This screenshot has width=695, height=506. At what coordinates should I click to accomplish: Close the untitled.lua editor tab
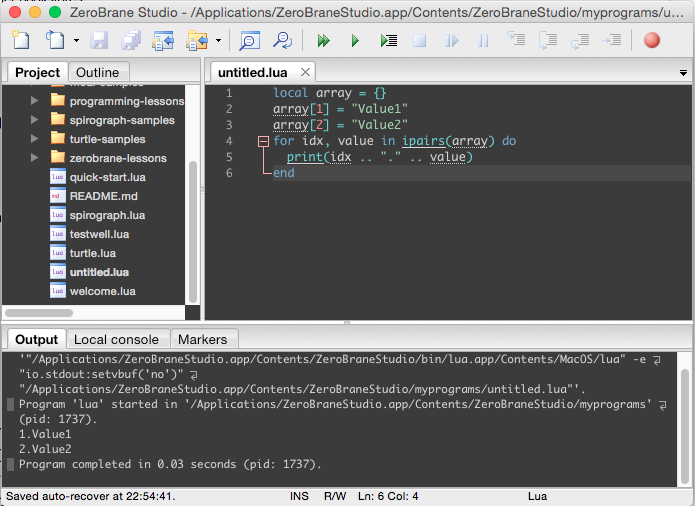tap(305, 72)
